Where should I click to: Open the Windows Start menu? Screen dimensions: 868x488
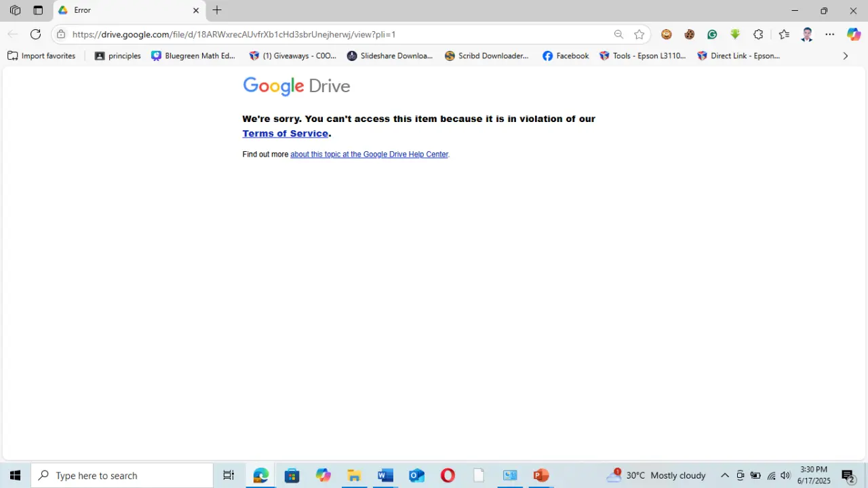coord(15,476)
